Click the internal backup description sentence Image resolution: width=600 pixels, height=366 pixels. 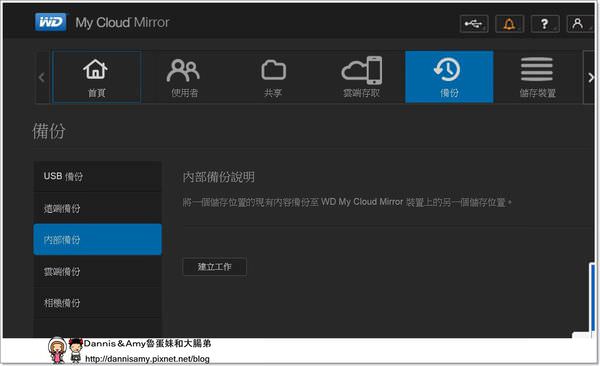[x=347, y=202]
